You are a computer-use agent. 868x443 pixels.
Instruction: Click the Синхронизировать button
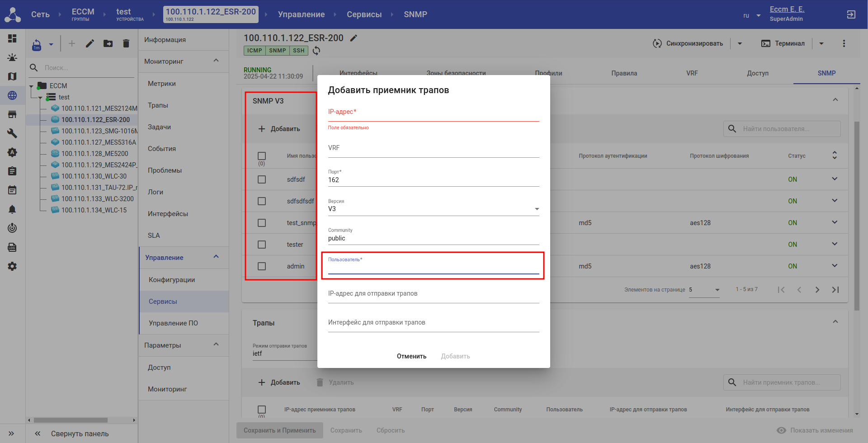coord(688,43)
